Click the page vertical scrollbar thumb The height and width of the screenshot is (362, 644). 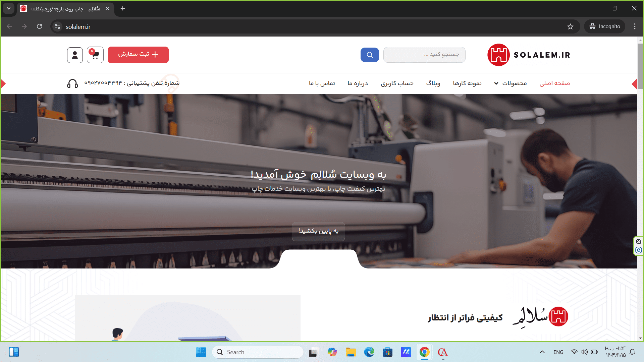640,66
